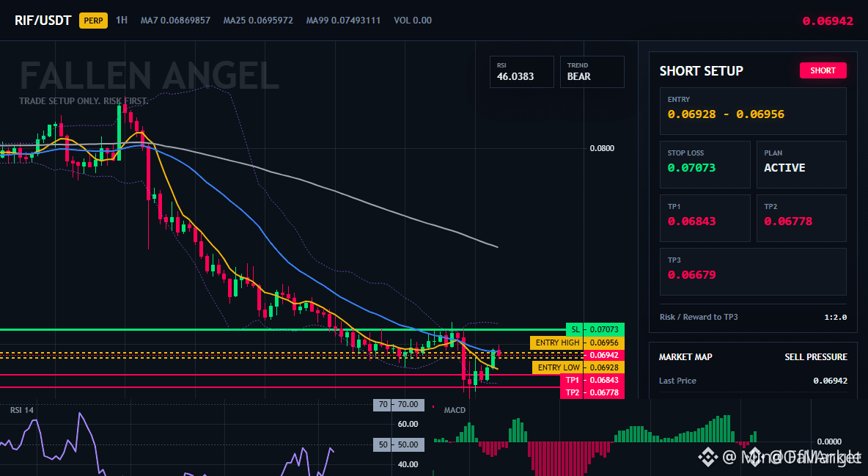Click the SHORT SETUP heading
The height and width of the screenshot is (476, 868).
[701, 71]
